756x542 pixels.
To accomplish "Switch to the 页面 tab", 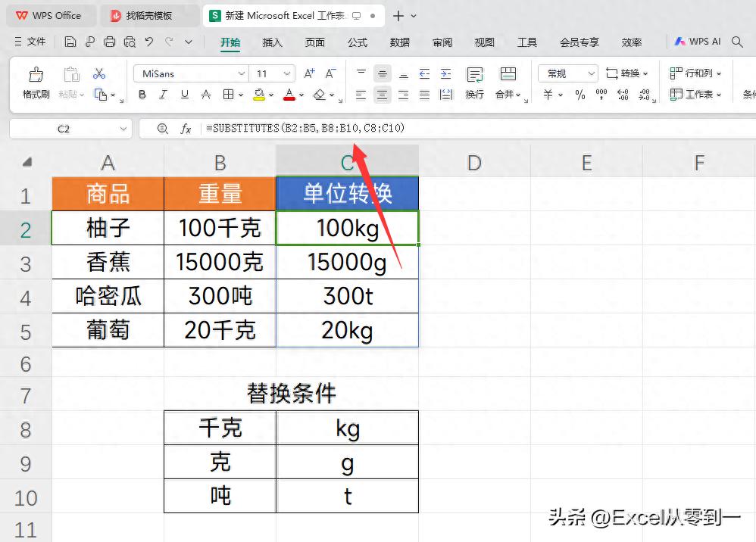I will 314,42.
